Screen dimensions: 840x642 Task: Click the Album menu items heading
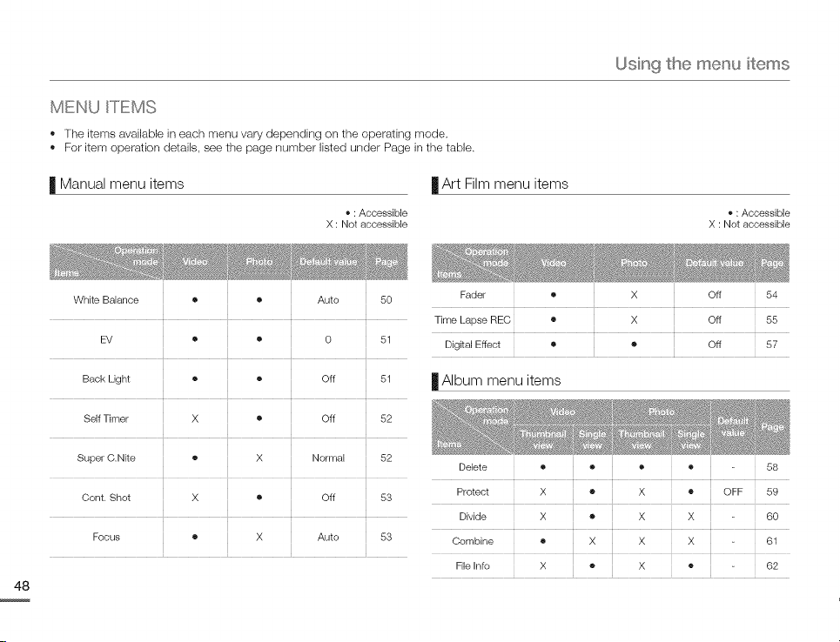tap(501, 380)
